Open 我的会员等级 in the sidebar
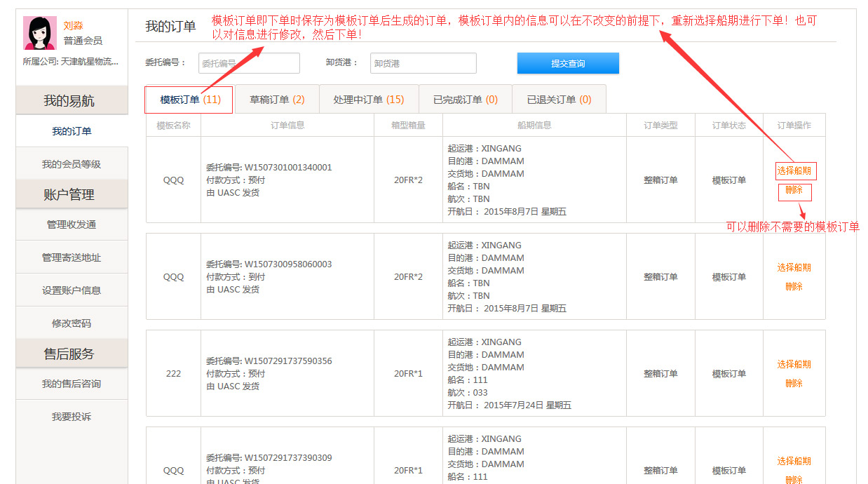The image size is (868, 484). click(x=72, y=164)
